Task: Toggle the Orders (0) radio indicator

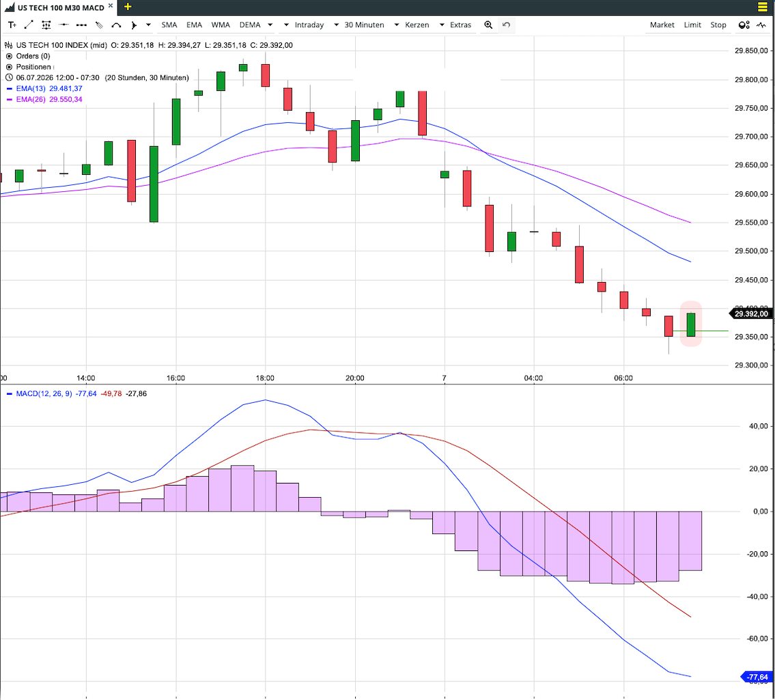Action: point(9,56)
